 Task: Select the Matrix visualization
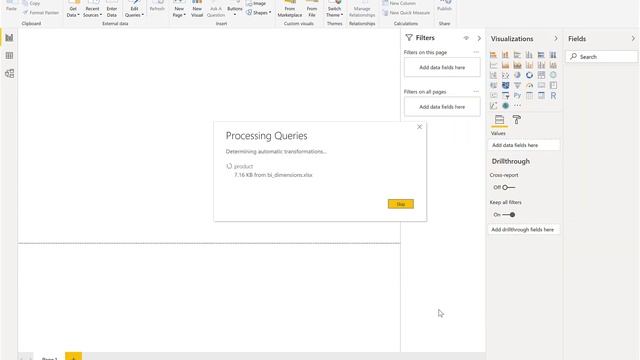point(541,96)
